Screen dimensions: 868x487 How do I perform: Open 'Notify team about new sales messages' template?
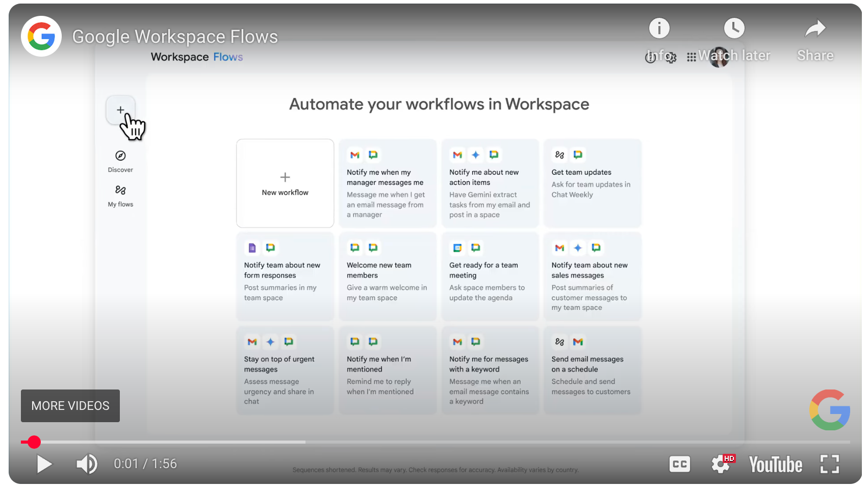[x=593, y=277]
